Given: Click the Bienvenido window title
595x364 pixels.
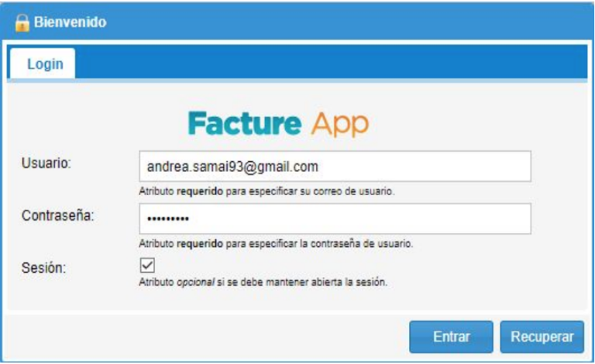Looking at the screenshot, I should 70,22.
